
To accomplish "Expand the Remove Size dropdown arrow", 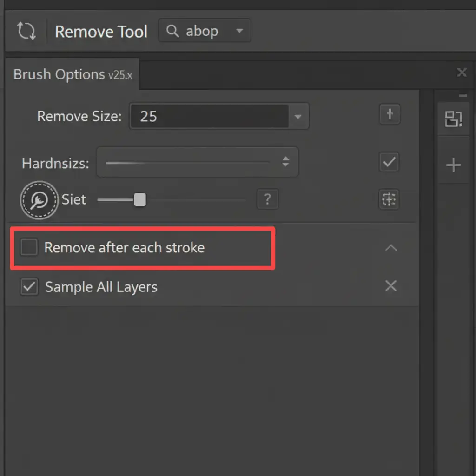I will tap(298, 117).
